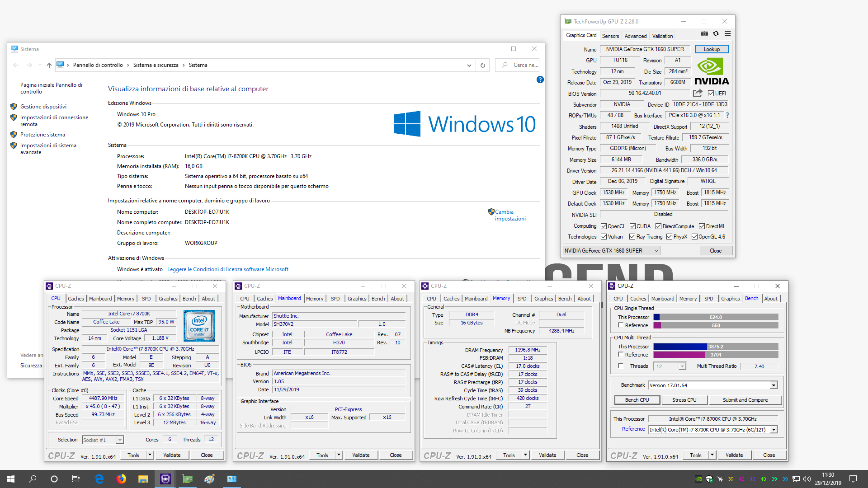Click the Intel Core i7 badge in CPU-Z

199,326
